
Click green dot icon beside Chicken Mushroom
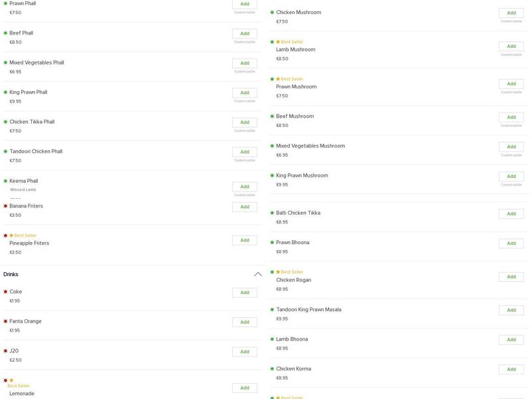pyautogui.click(x=272, y=12)
